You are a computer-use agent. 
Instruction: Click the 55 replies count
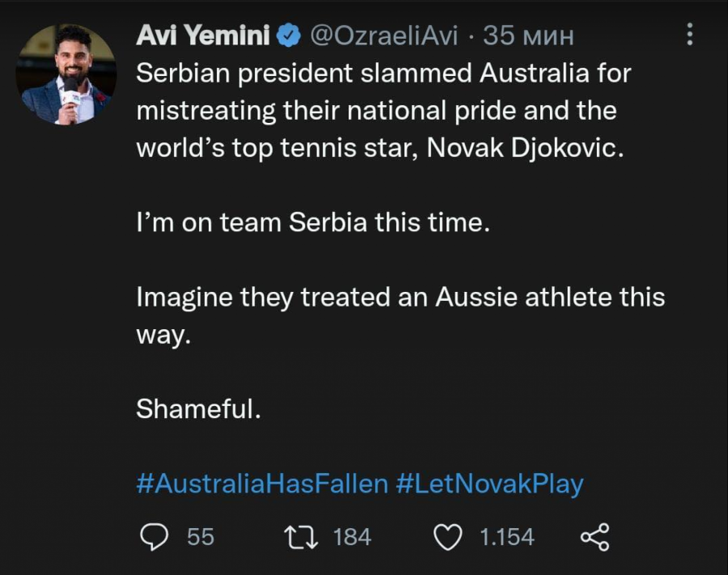(x=201, y=536)
